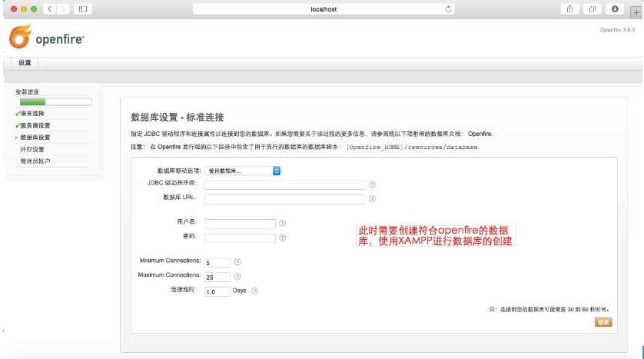644x359 pixels.
Task: Focus the password input field
Action: [x=240, y=238]
